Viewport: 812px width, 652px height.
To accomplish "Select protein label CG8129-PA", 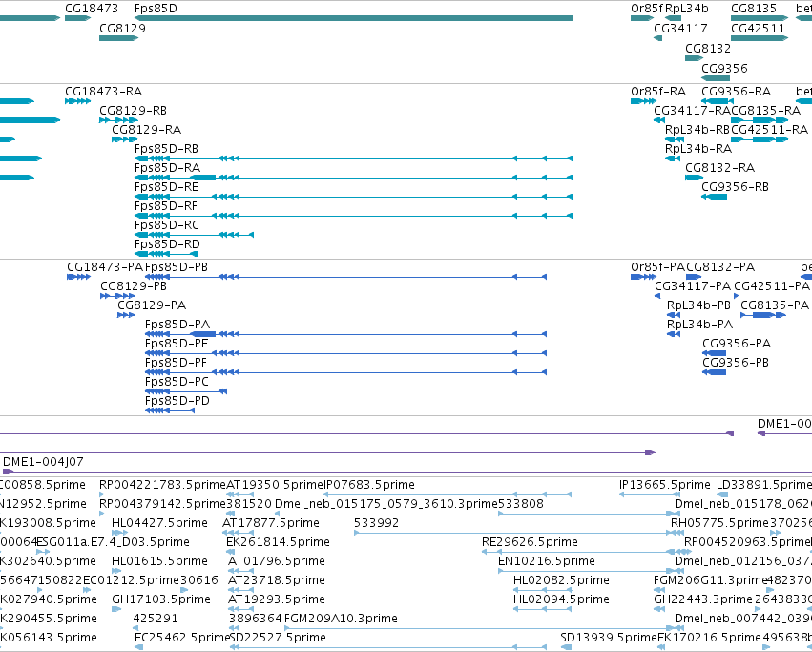I will tap(152, 305).
